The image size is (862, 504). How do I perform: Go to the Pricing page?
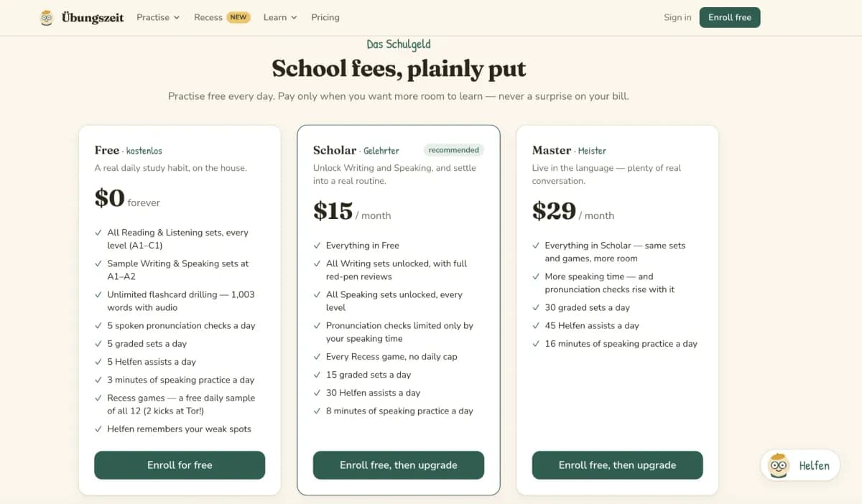(325, 17)
